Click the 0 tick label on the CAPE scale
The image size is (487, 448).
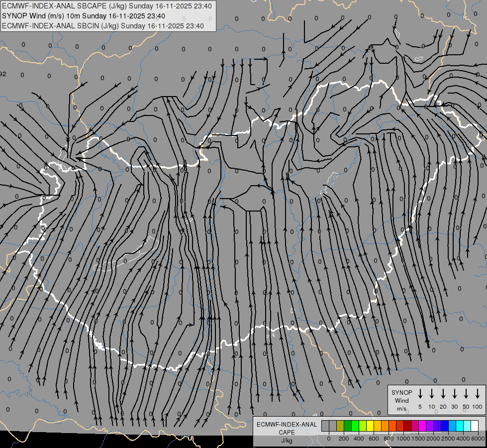point(329,439)
